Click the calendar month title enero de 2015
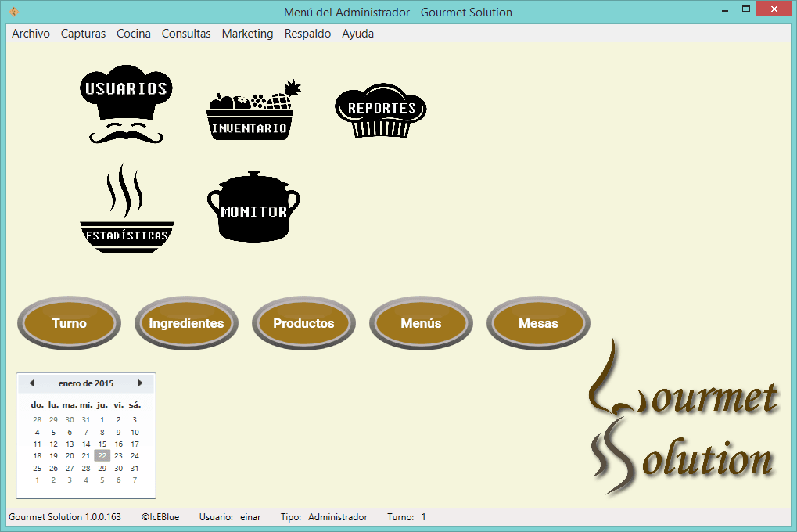This screenshot has width=797, height=532. [x=86, y=383]
